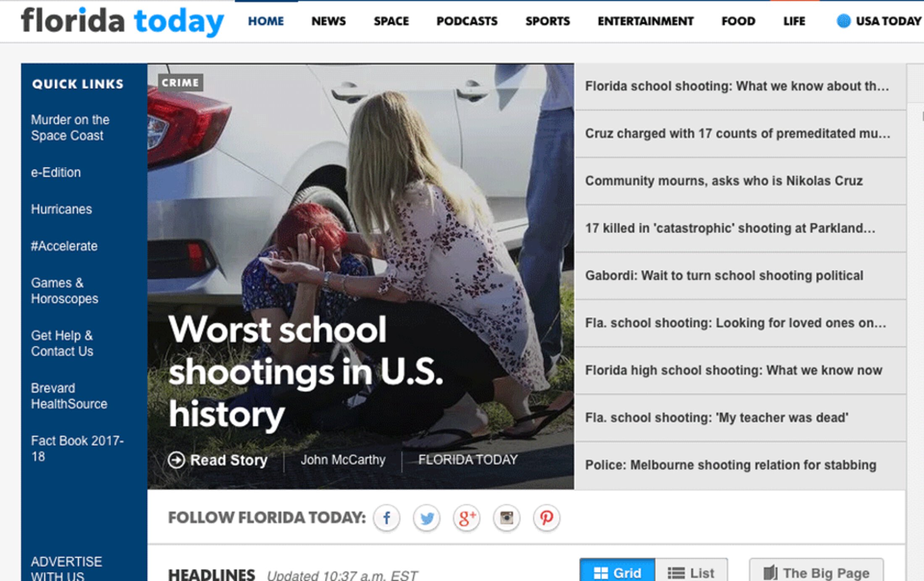Open the Community mourns Nikolas Cruz headline
The image size is (924, 581).
pyautogui.click(x=724, y=181)
